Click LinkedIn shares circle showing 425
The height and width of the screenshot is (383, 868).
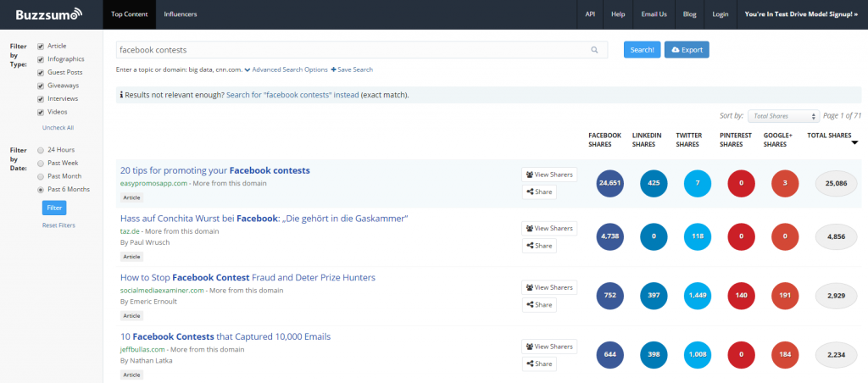tap(654, 184)
